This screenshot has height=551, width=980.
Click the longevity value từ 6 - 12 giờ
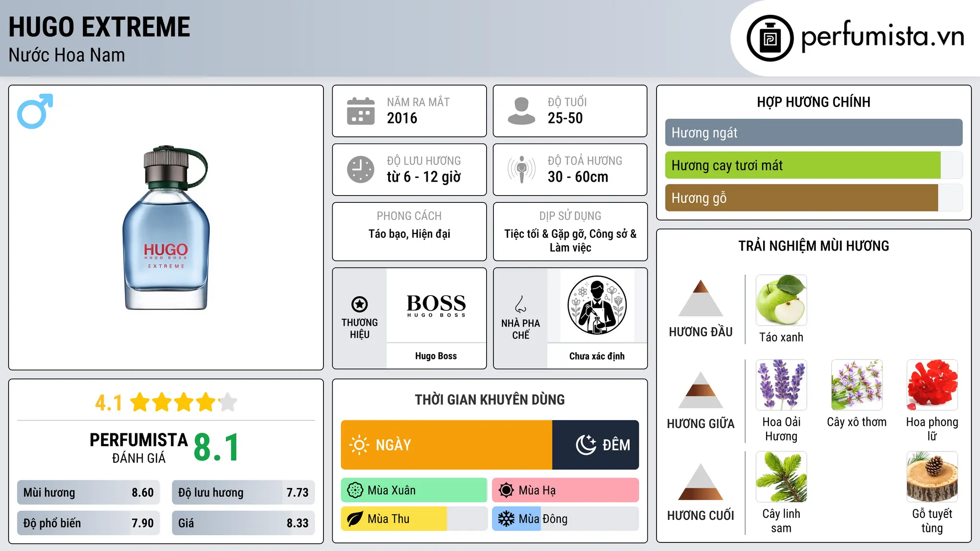(x=424, y=177)
